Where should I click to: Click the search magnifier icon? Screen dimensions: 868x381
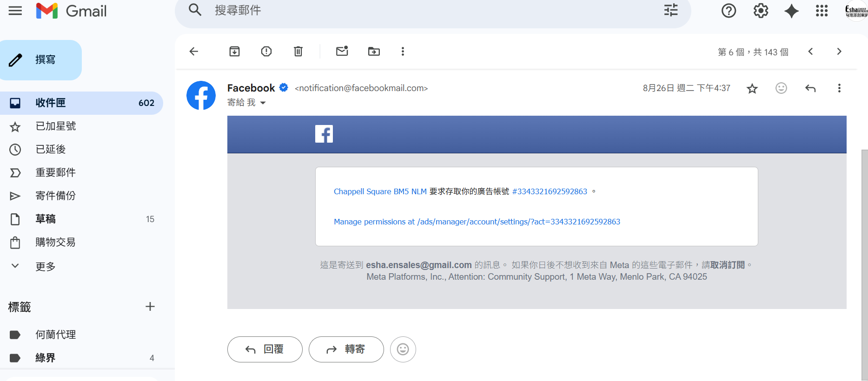(x=195, y=10)
